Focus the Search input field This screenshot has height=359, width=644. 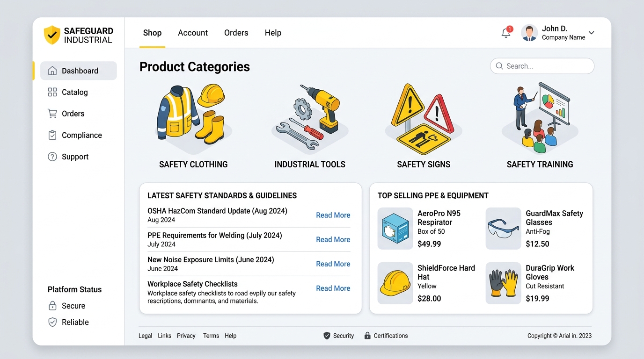pyautogui.click(x=542, y=66)
